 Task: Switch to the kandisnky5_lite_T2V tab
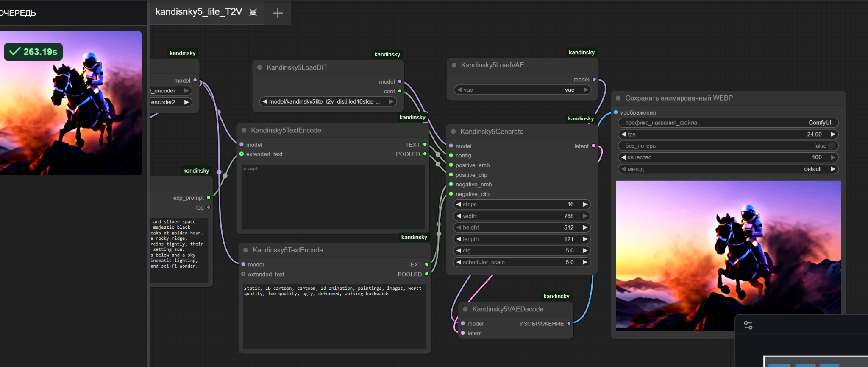(198, 12)
